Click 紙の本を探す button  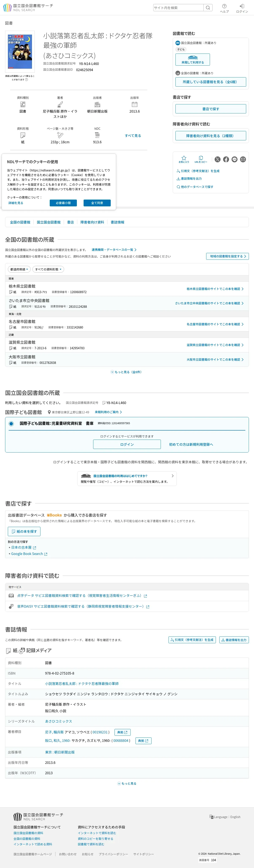[24, 531]
